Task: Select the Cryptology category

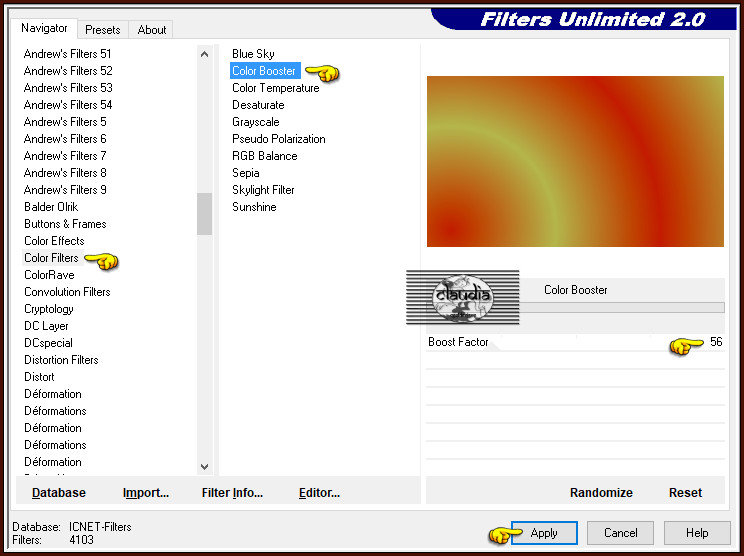Action: tap(48, 309)
